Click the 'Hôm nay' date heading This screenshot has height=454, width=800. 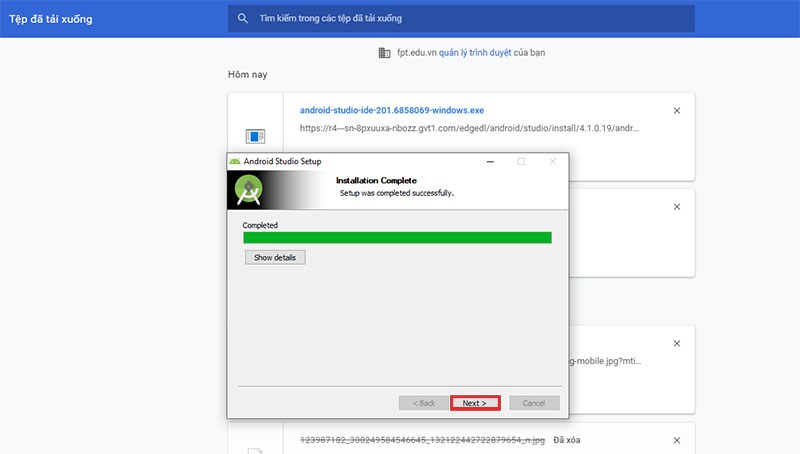pos(247,74)
